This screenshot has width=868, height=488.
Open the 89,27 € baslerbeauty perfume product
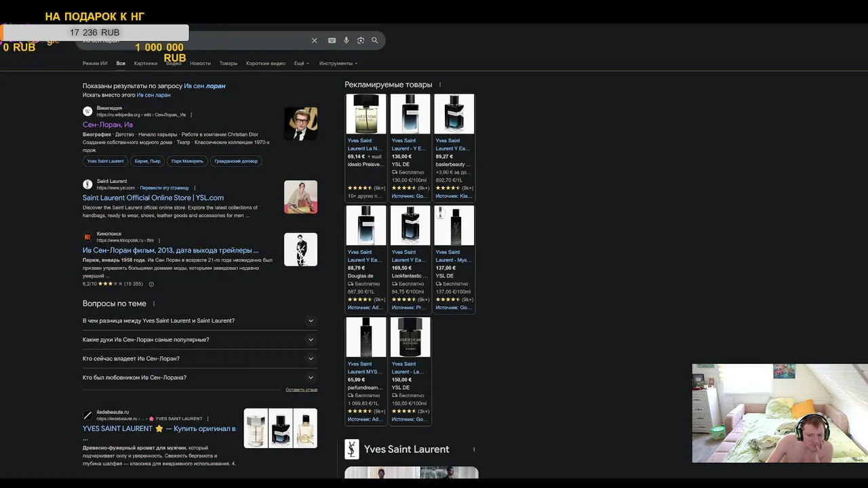[x=454, y=148]
